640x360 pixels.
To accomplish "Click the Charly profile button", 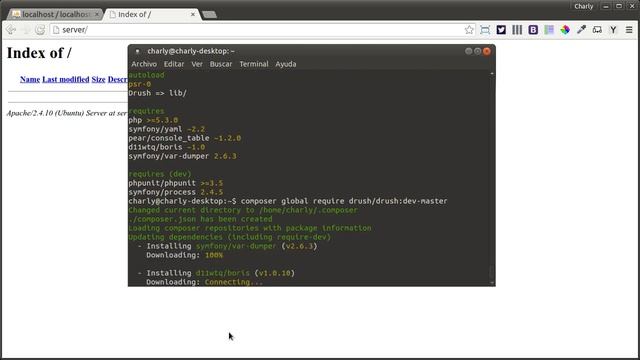I will [x=584, y=6].
